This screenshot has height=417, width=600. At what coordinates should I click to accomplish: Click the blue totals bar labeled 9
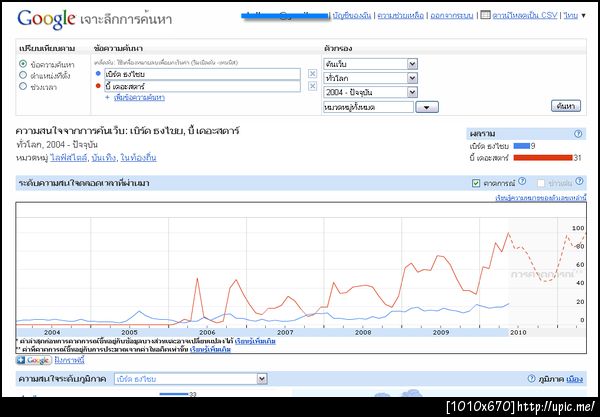click(x=522, y=146)
